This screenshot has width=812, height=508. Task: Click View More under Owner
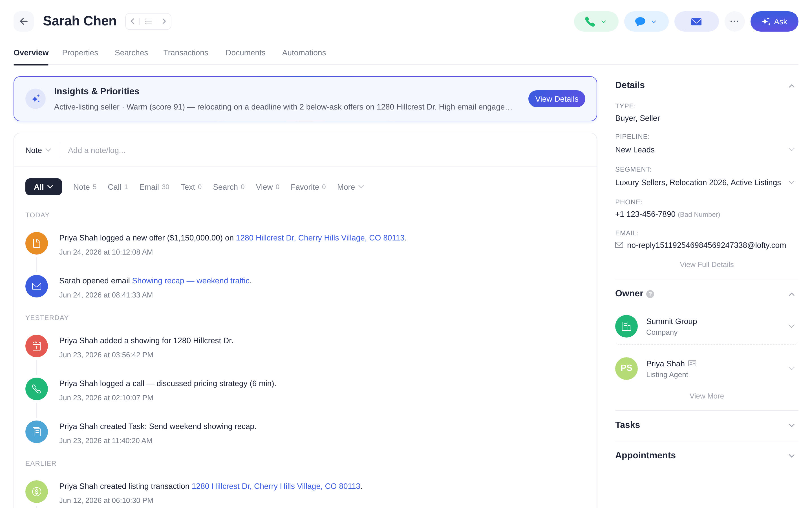click(x=706, y=397)
